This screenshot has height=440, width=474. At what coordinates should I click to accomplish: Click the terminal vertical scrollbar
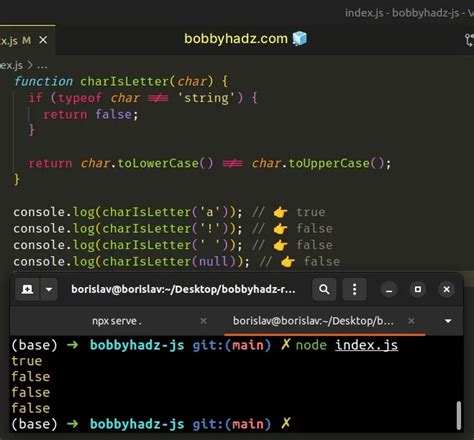pos(459,415)
